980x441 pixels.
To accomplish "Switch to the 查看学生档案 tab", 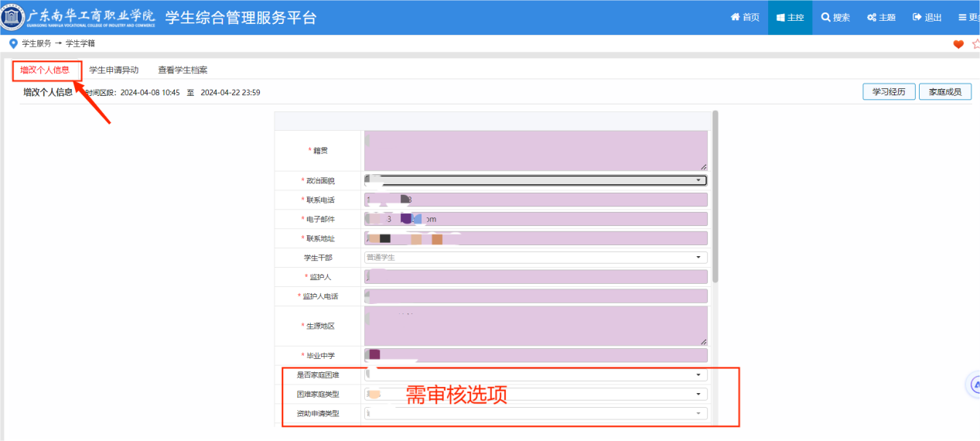I will [183, 70].
